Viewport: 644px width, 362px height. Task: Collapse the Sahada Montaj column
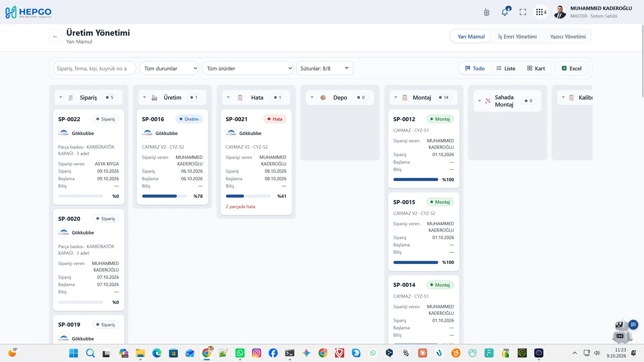pyautogui.click(x=479, y=101)
